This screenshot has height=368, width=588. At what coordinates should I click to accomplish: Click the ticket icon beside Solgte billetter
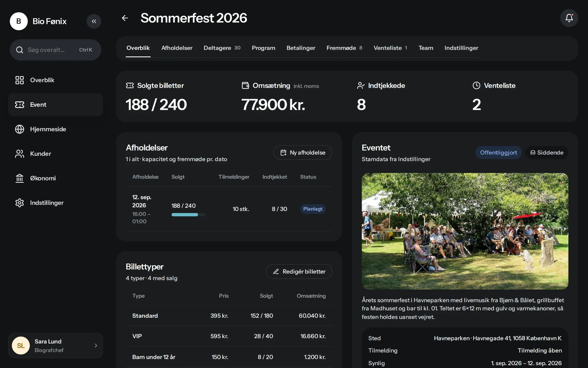pos(130,85)
